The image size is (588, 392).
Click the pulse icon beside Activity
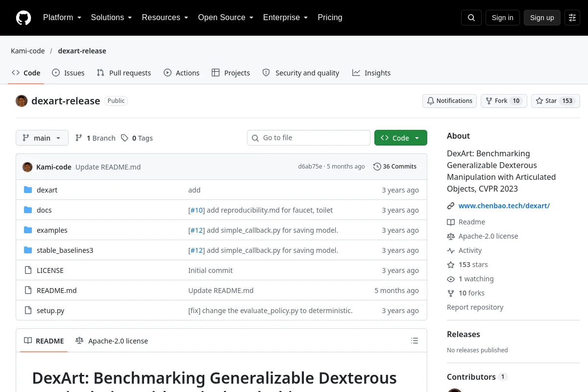pos(451,250)
